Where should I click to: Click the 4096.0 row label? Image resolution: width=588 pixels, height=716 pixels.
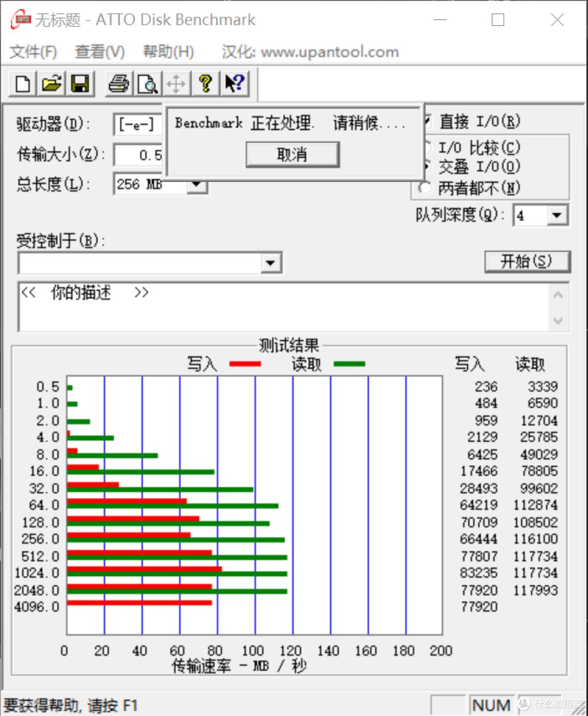click(x=36, y=606)
